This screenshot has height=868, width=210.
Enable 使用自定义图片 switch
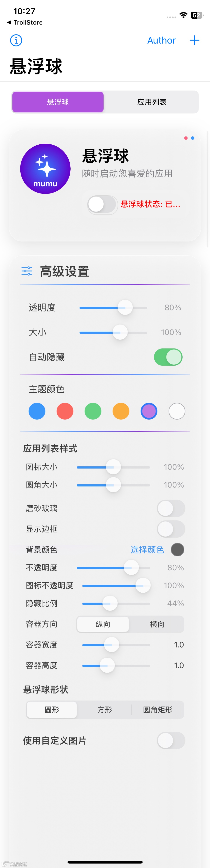coord(171,740)
